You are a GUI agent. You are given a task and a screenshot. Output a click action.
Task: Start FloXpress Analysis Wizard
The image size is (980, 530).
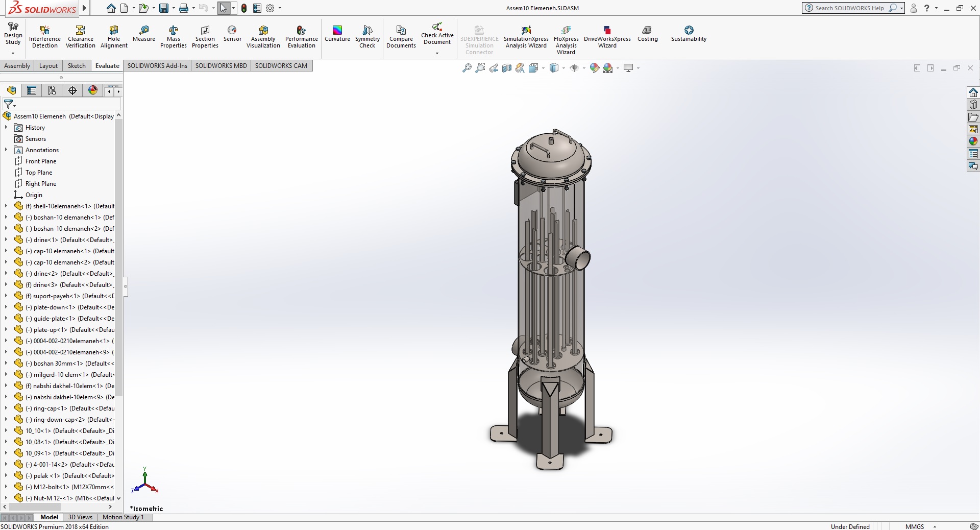click(x=566, y=40)
